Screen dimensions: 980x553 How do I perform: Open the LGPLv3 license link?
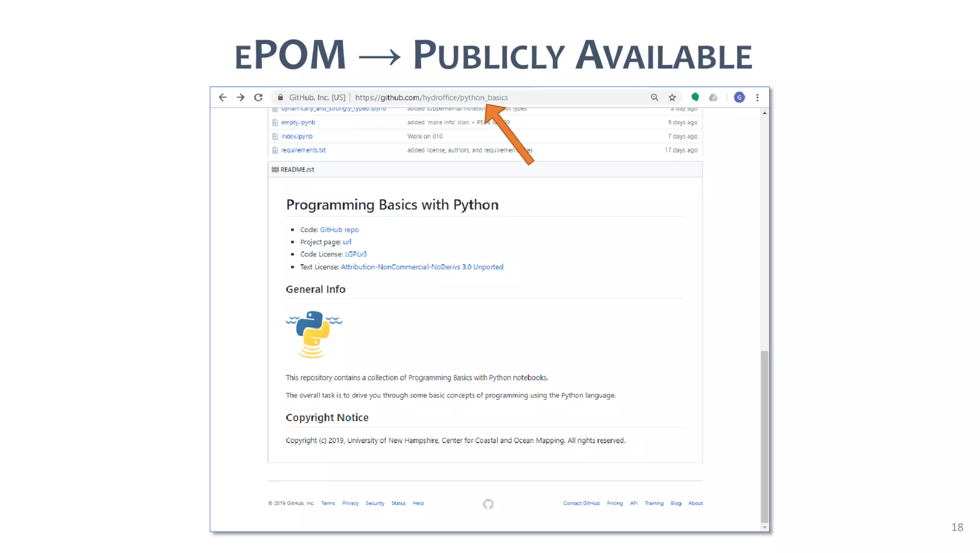356,254
